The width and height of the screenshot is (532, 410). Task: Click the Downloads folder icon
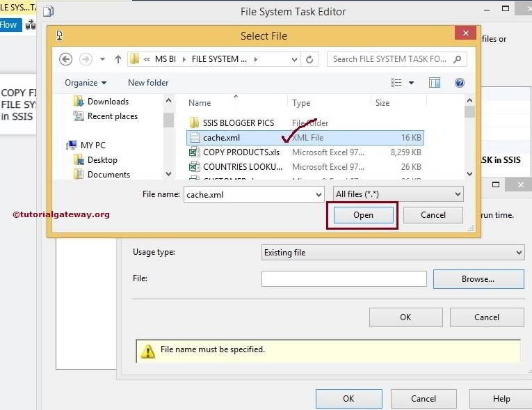pos(79,101)
